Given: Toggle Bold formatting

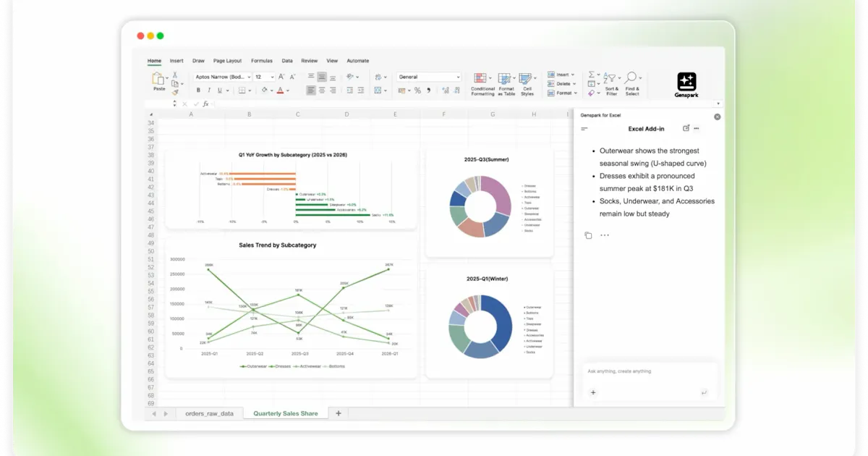Looking at the screenshot, I should 198,90.
